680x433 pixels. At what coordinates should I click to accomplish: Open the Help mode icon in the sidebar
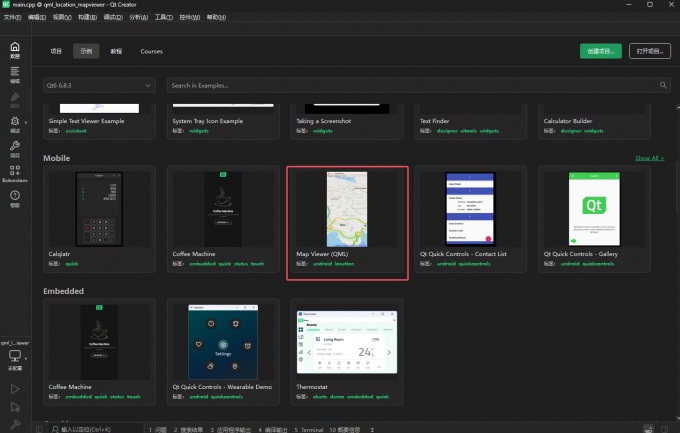pos(14,197)
